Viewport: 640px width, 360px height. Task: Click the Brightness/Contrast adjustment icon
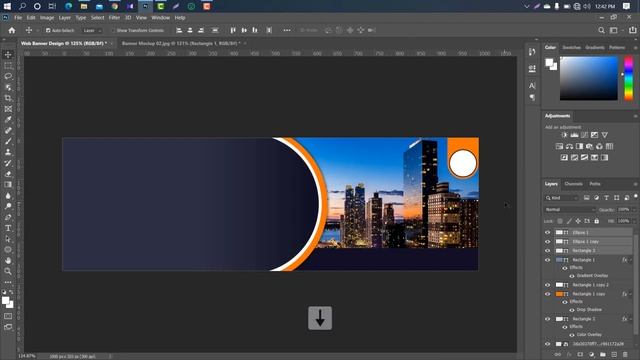(564, 135)
